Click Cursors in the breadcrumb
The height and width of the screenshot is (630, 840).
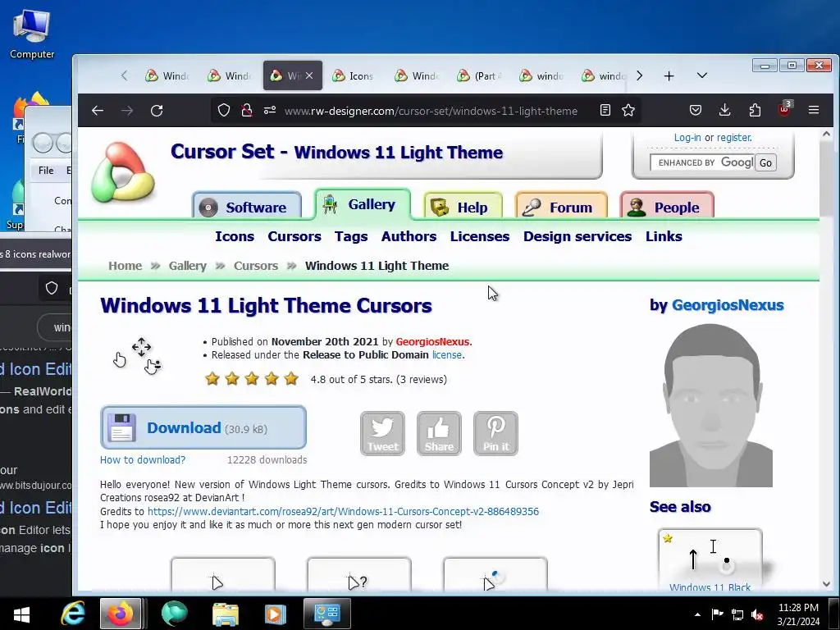click(x=256, y=266)
